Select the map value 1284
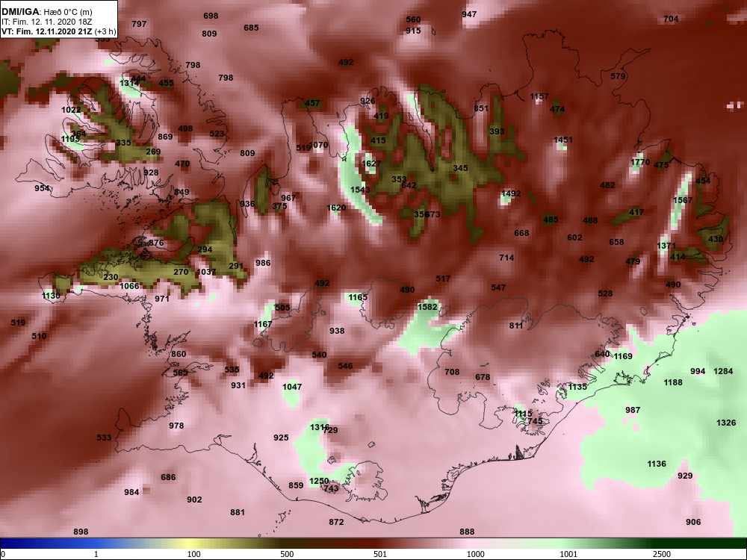Viewport: 747px width, 560px height. [x=723, y=371]
